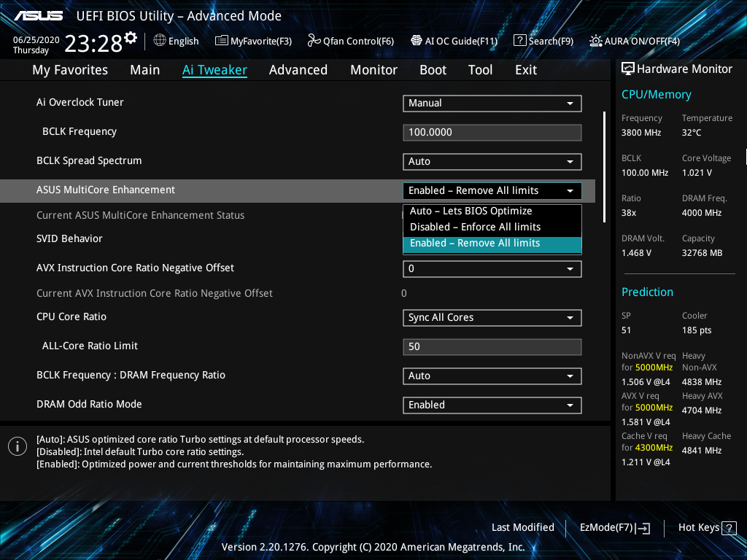The image size is (747, 560).
Task: Go to the Boot tab
Action: [x=433, y=70]
